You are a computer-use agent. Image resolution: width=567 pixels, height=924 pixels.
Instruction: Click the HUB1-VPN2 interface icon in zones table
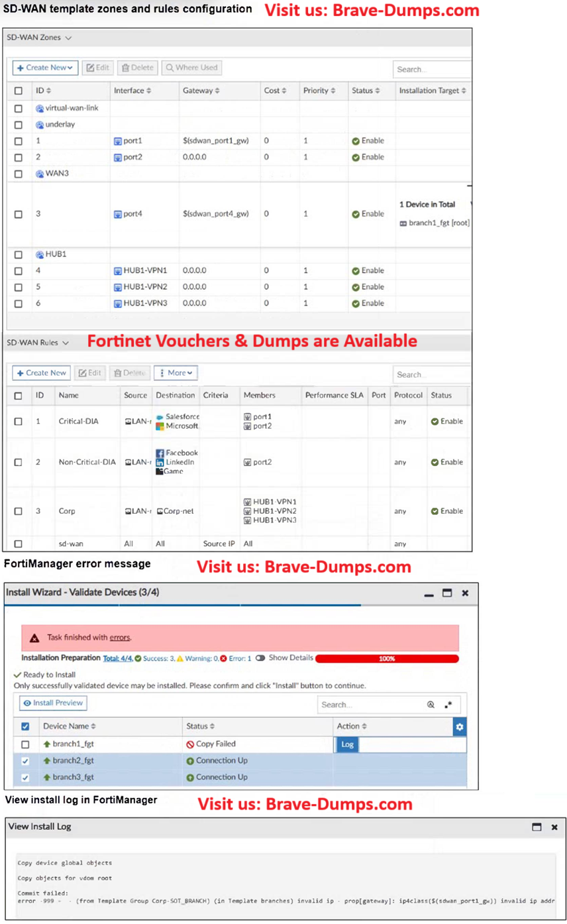(x=118, y=287)
